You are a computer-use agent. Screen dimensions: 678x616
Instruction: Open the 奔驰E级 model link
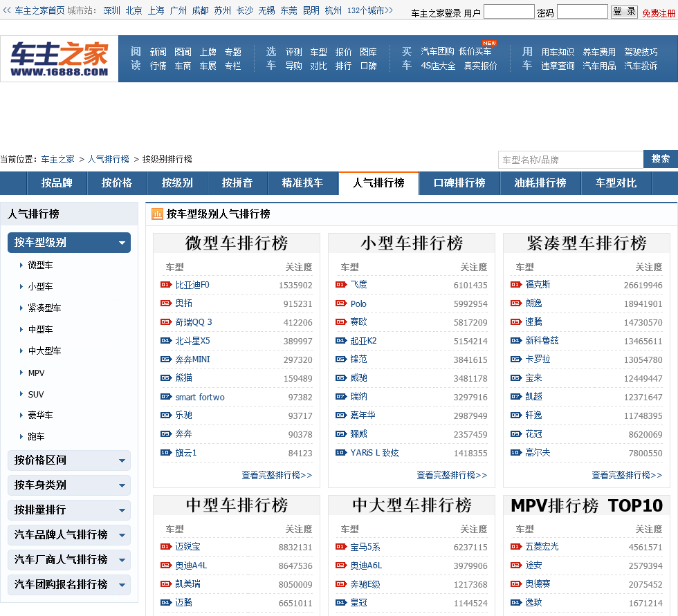pos(365,584)
